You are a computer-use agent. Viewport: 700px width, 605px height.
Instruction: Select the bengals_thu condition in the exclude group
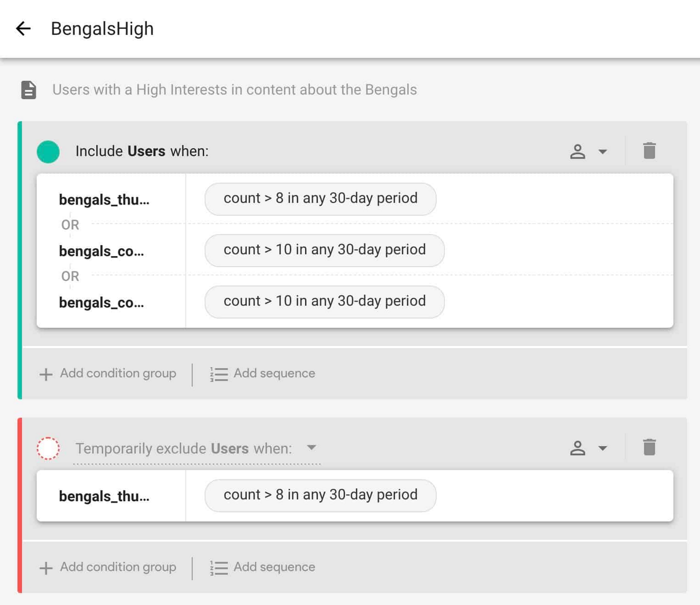coord(104,496)
